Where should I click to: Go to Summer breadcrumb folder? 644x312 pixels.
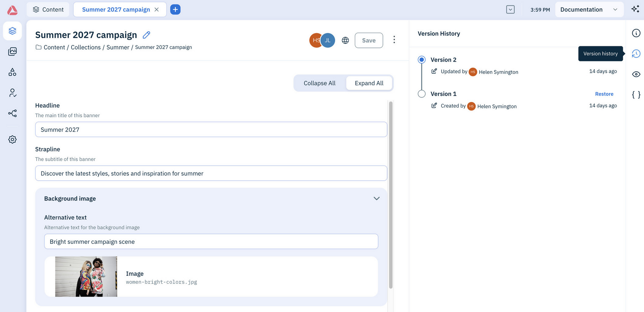[x=118, y=47]
